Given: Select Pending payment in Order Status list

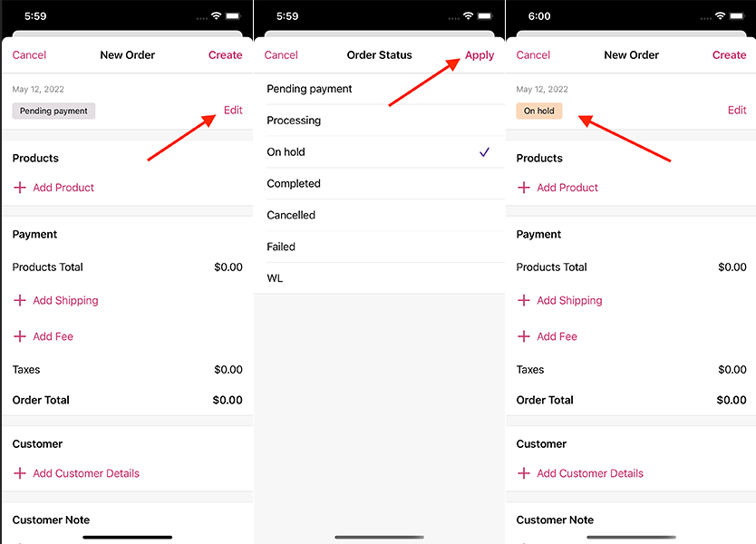Looking at the screenshot, I should (309, 89).
